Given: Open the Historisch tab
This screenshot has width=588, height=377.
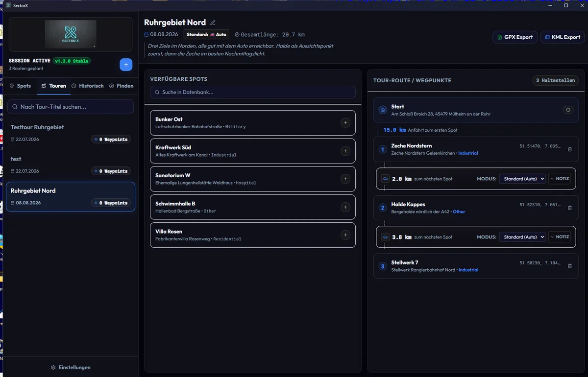Looking at the screenshot, I should [88, 86].
